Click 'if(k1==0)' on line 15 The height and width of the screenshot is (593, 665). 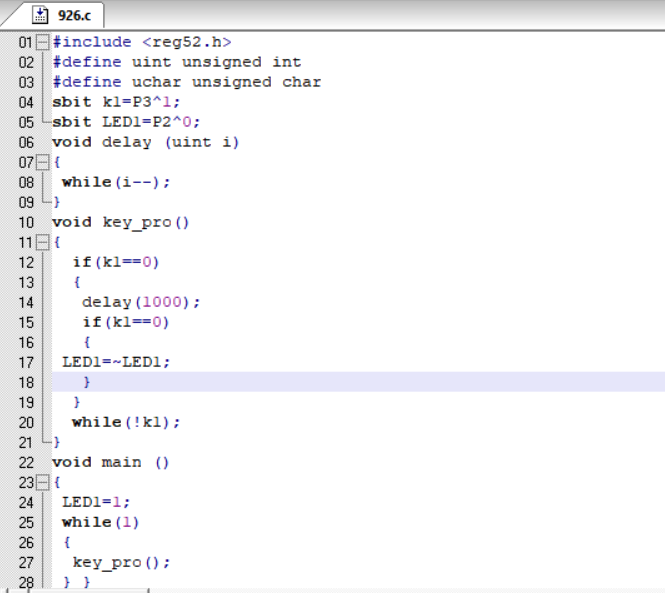click(x=126, y=322)
